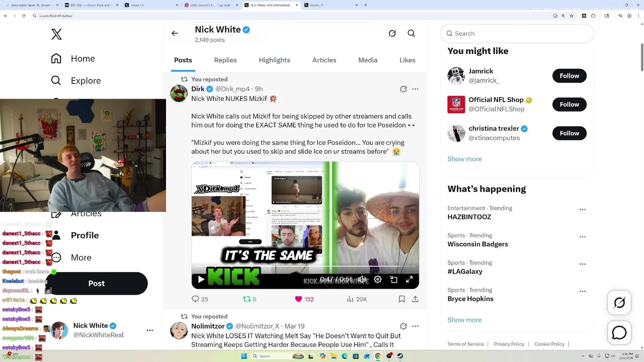
Task: Unlike Dirk's post with 152 likes
Action: [304, 299]
